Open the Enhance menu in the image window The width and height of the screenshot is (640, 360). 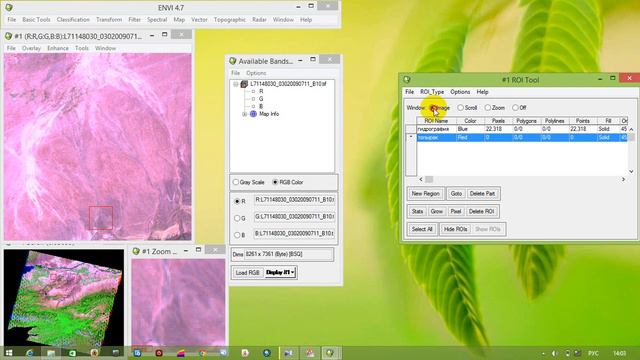[58, 48]
